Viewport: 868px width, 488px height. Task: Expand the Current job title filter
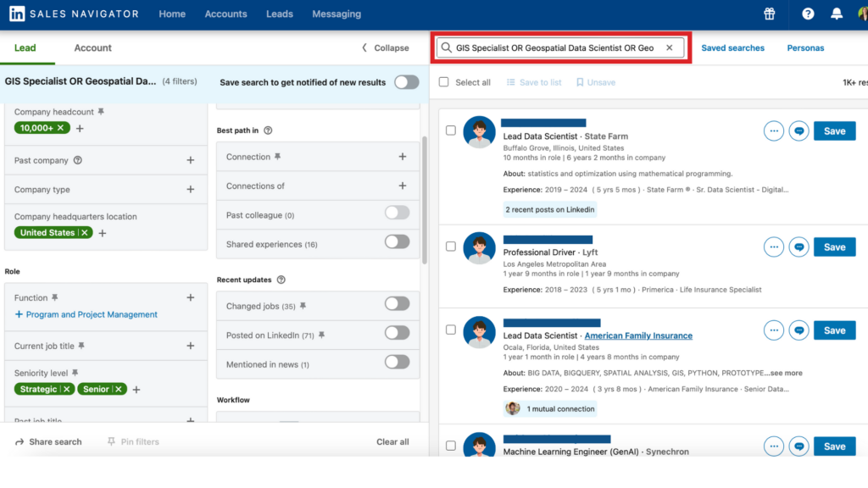tap(191, 346)
